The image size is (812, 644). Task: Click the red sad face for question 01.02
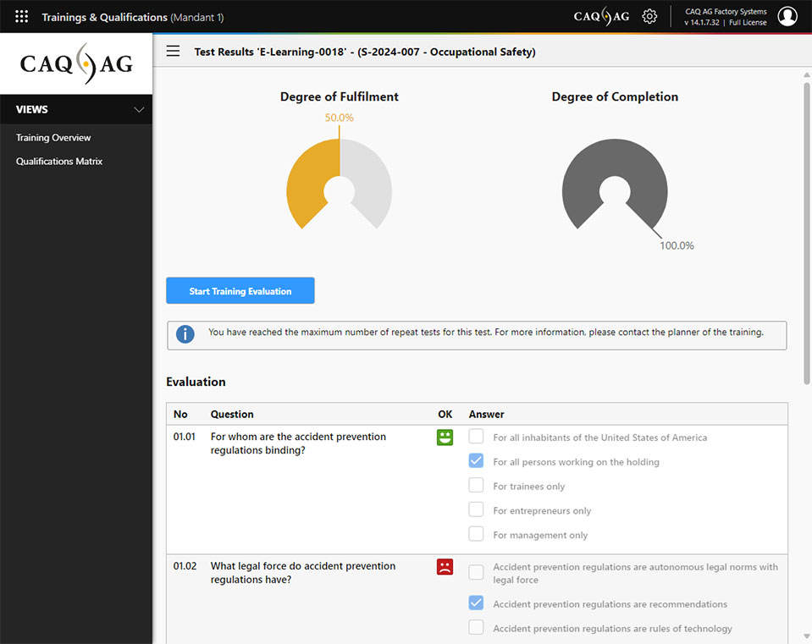click(445, 567)
